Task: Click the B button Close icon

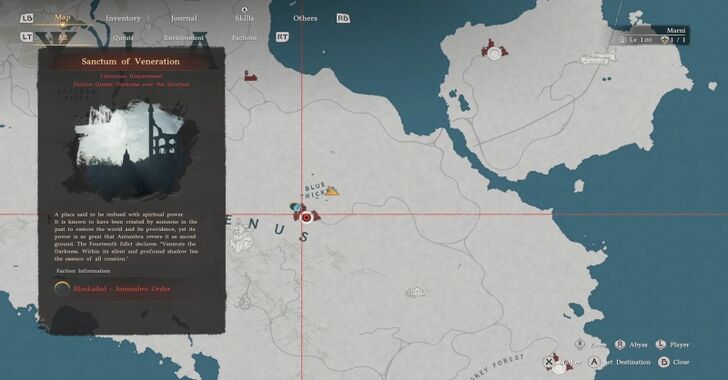Action: (664, 362)
